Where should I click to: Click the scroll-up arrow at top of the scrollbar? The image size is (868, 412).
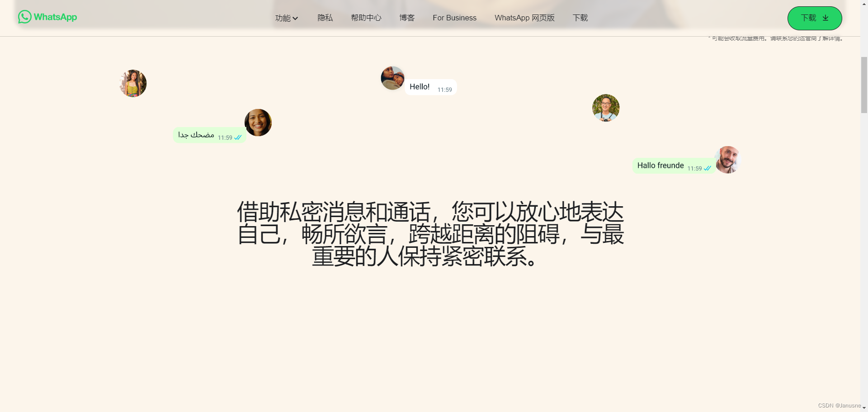(864, 4)
